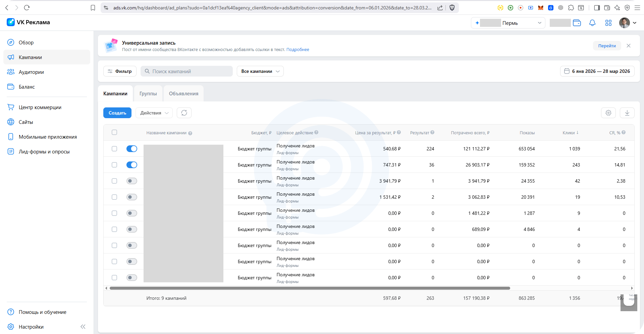Check the select-all campaigns checkbox
Image resolution: width=644 pixels, height=334 pixels.
point(114,132)
